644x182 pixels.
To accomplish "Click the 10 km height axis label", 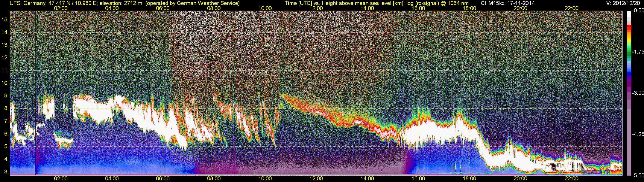I will point(5,83).
